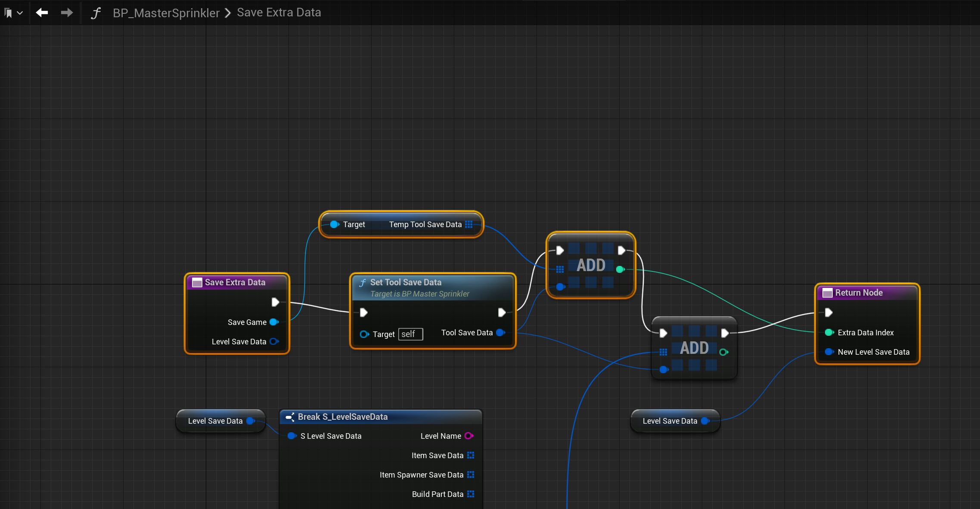Click the self Target input field
This screenshot has height=509, width=980.
point(410,334)
